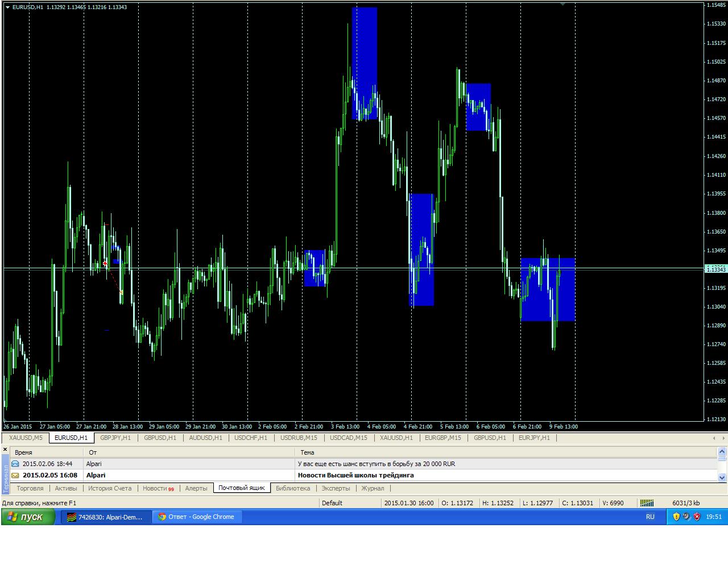Show chart tabs further left with arrow
728x582 pixels.
coord(714,438)
